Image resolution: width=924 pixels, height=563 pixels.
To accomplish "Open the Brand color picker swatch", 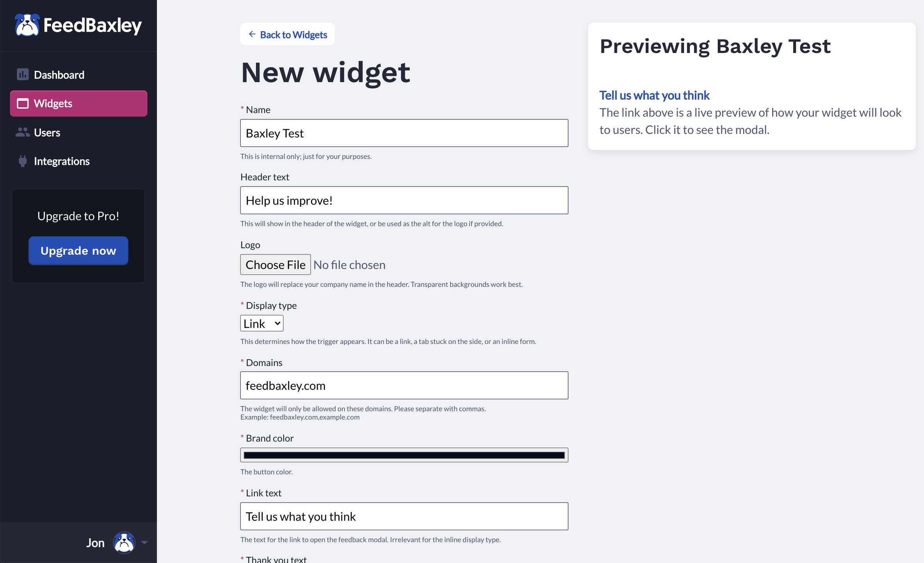I will coord(404,455).
